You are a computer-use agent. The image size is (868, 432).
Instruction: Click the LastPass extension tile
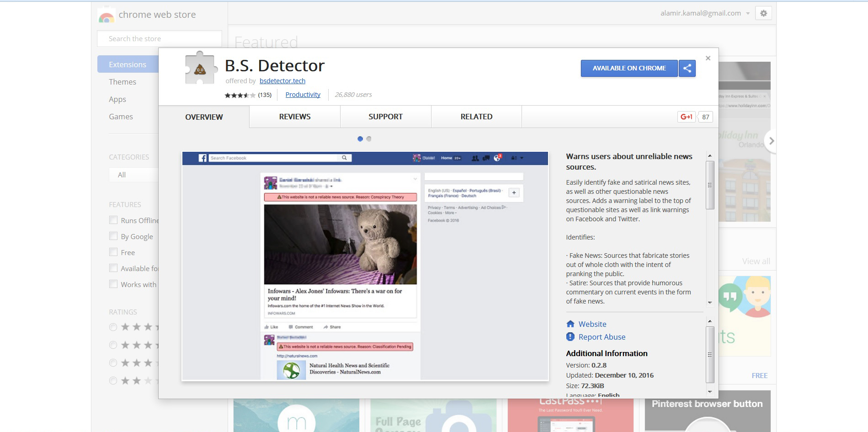tap(570, 415)
